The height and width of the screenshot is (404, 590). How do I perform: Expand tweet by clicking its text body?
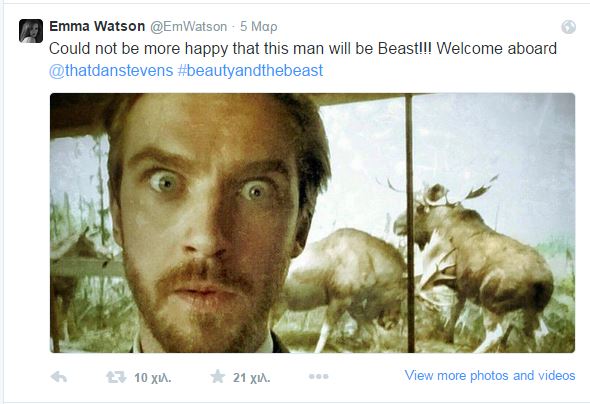[303, 59]
